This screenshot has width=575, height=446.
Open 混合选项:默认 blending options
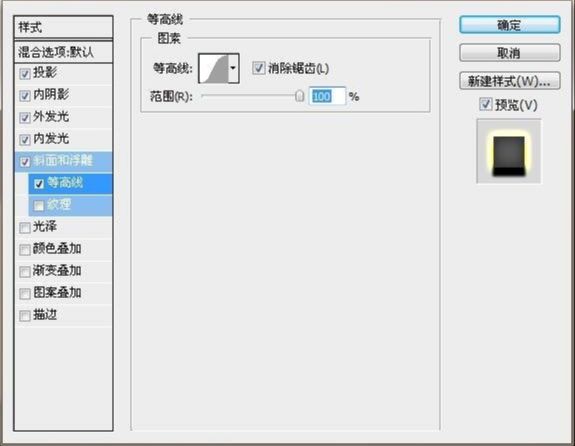(x=63, y=52)
